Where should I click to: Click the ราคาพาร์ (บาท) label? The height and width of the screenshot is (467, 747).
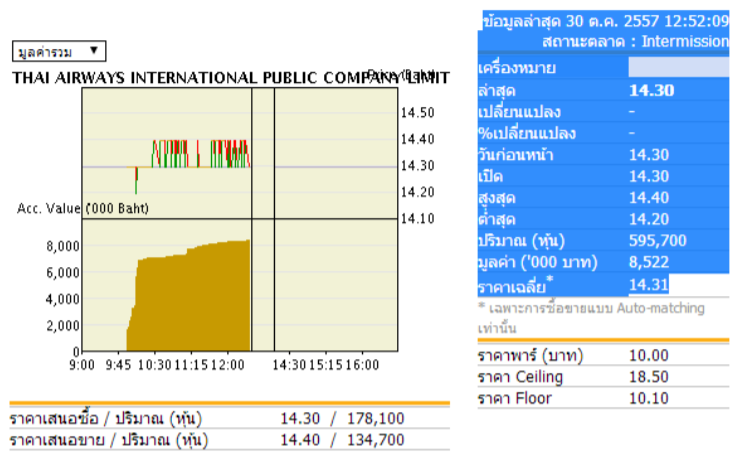tap(530, 355)
